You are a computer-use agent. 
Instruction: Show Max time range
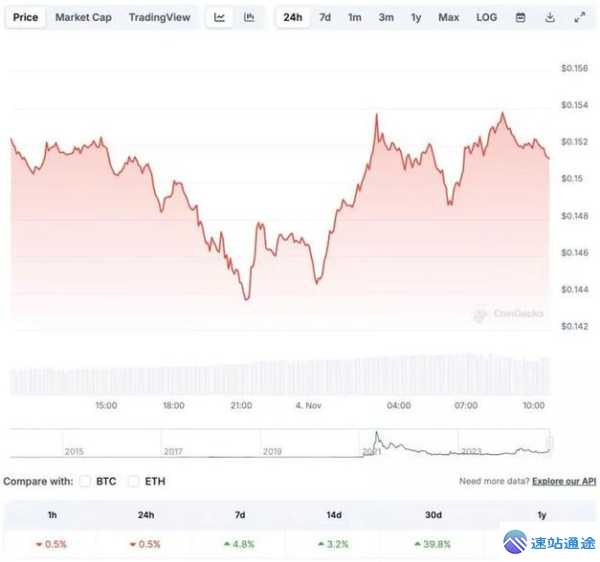pyautogui.click(x=448, y=17)
